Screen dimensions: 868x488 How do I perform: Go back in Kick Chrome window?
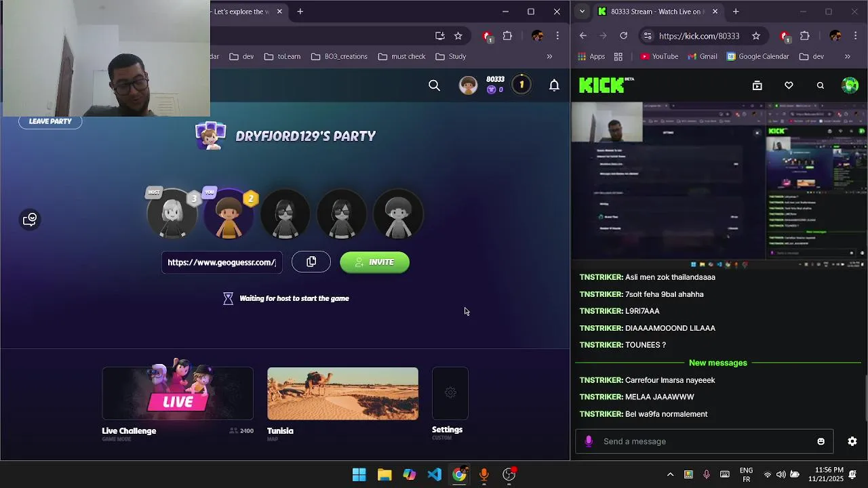583,36
